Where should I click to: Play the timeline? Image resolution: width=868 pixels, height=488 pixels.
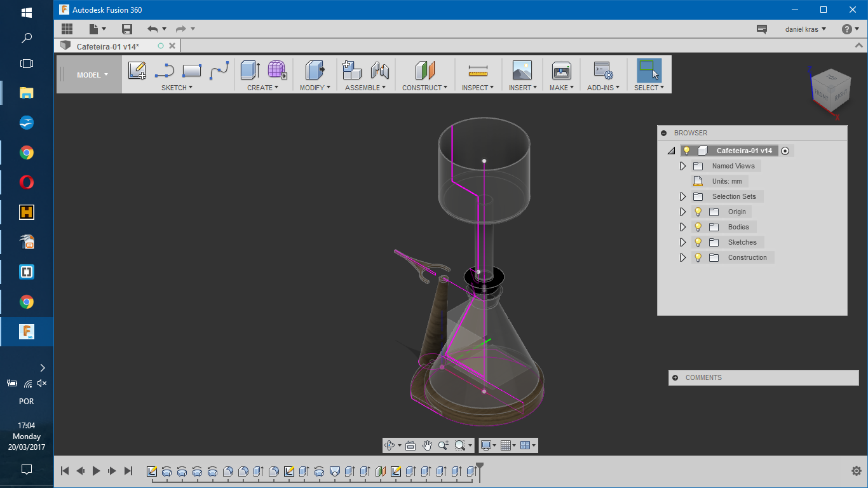97,471
